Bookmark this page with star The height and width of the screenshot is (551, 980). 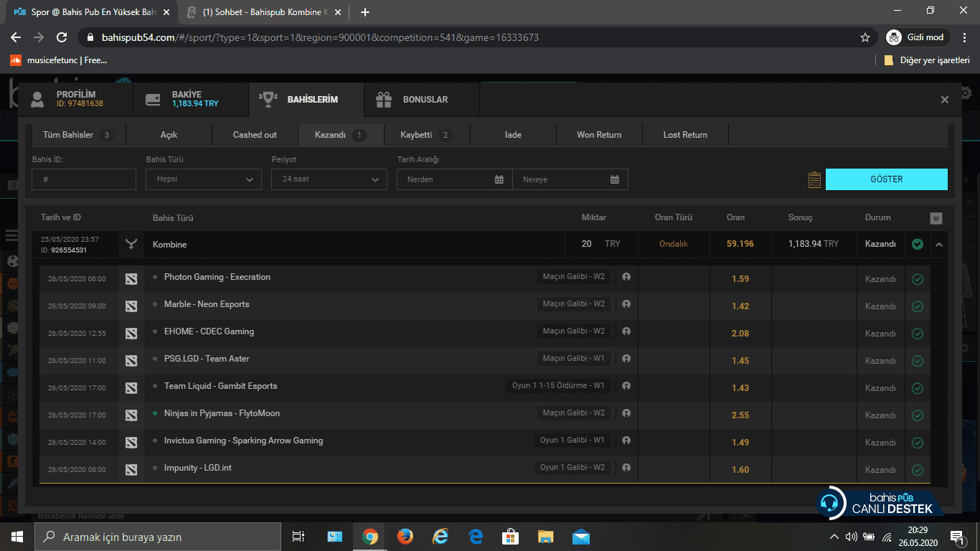click(x=865, y=37)
